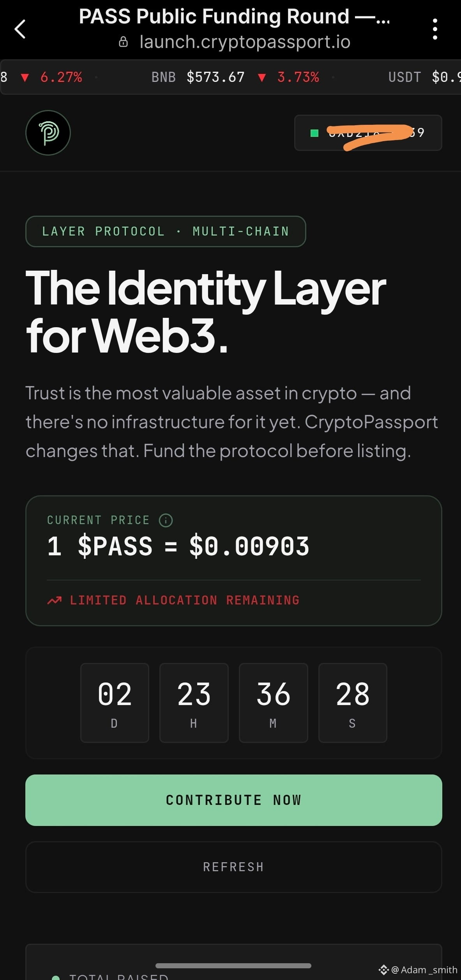Click the CryptoPassport logo

click(x=48, y=133)
